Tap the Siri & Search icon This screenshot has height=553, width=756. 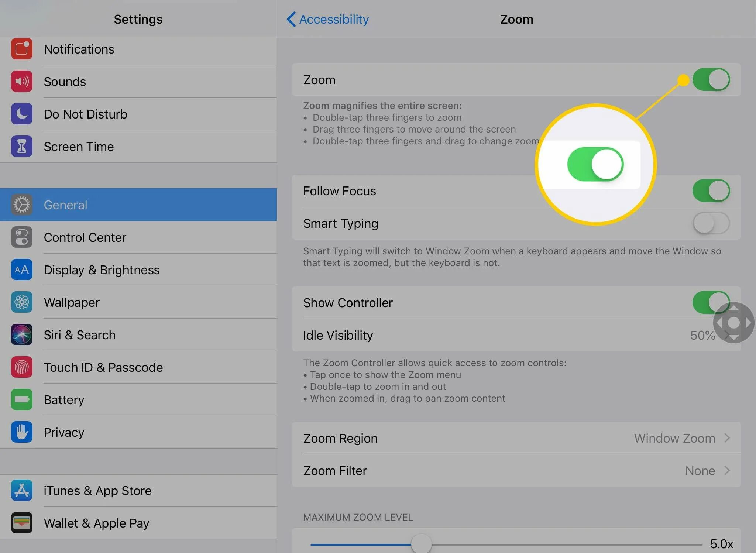pos(22,335)
